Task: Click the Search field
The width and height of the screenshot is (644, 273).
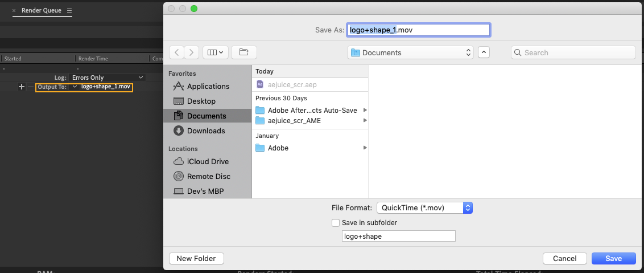Action: click(x=573, y=52)
